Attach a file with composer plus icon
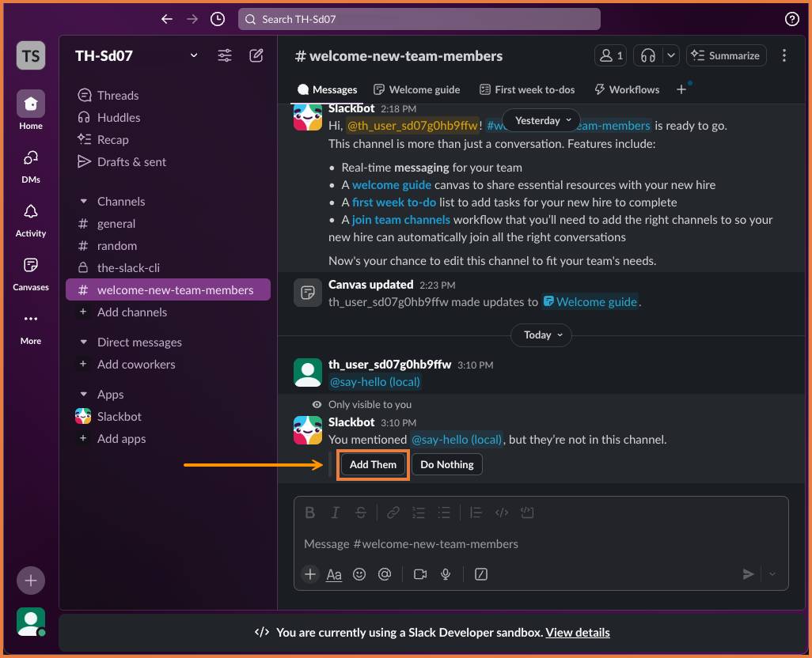Screen dimensions: 812x658 tap(309, 574)
